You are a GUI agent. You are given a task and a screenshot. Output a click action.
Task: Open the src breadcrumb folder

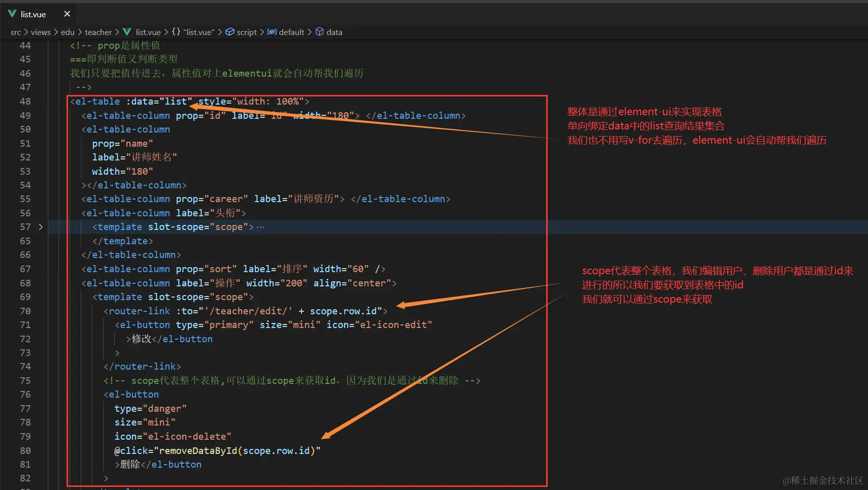[16, 32]
